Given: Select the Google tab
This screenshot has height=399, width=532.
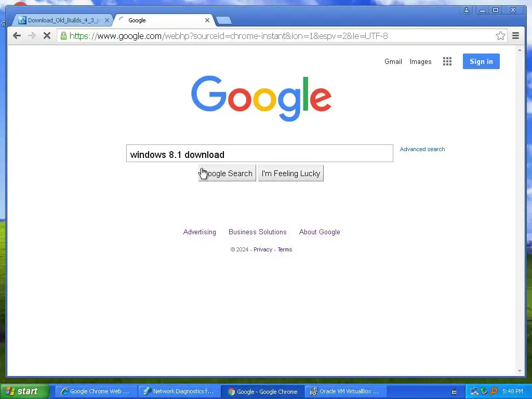Looking at the screenshot, I should 163,20.
